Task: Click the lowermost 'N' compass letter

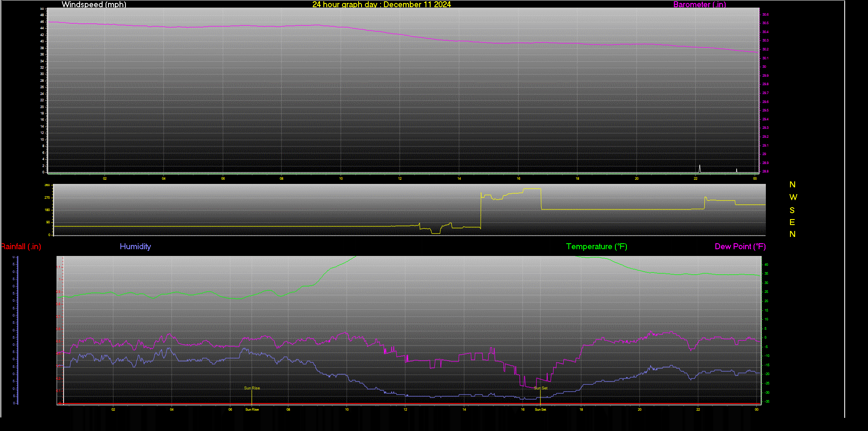Action: click(792, 234)
